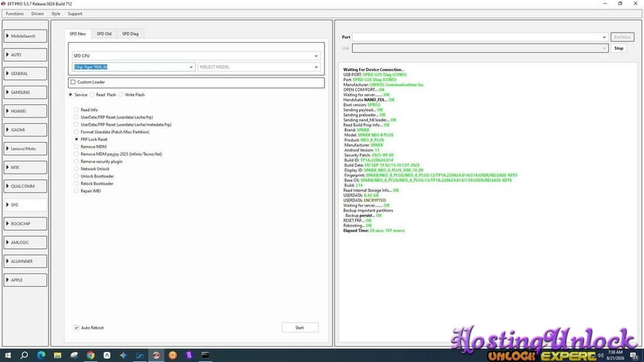Viewport: 644px width, 362px height.
Task: Switch to the SPD New tab
Action: pyautogui.click(x=78, y=33)
